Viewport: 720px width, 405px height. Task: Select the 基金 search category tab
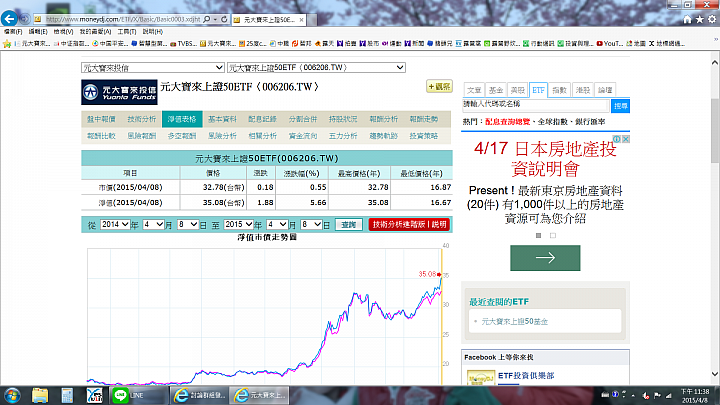[496, 90]
